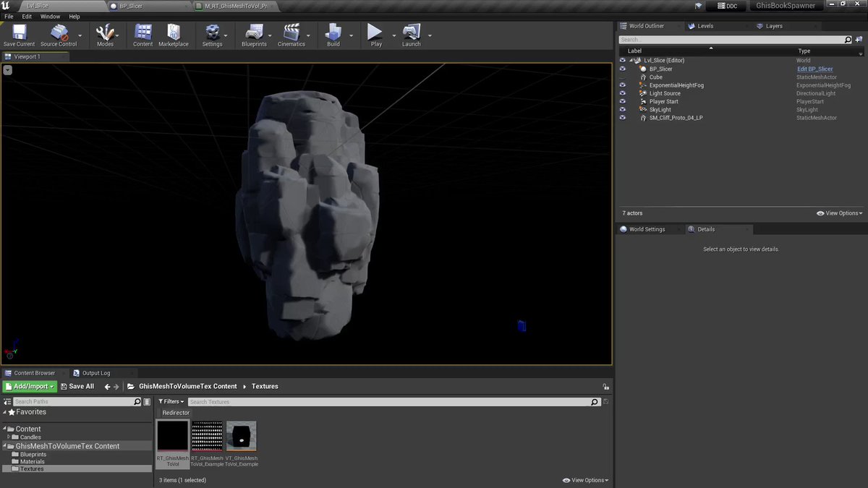The height and width of the screenshot is (488, 868).
Task: Click the Unreal Engine logo
Action: point(6,6)
